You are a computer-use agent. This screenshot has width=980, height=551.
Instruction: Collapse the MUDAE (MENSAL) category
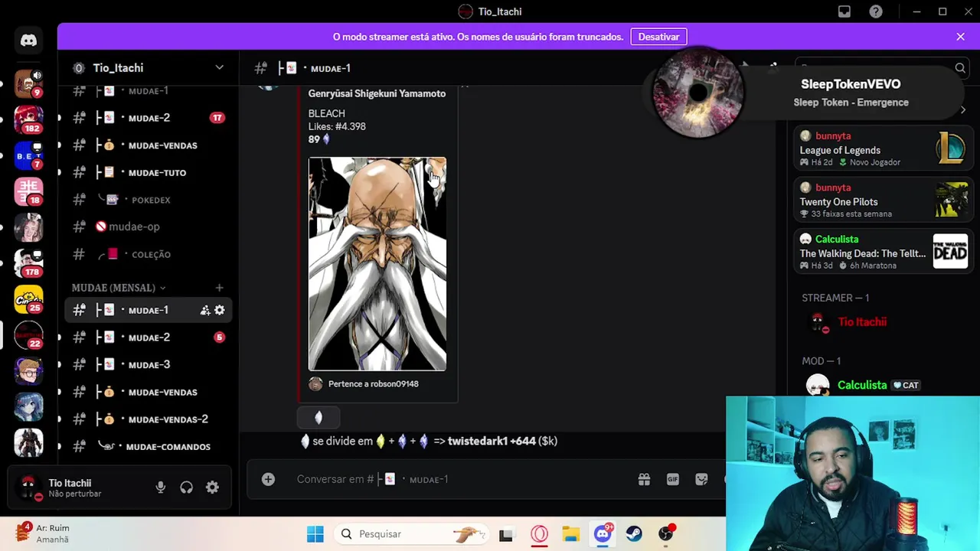(x=119, y=288)
